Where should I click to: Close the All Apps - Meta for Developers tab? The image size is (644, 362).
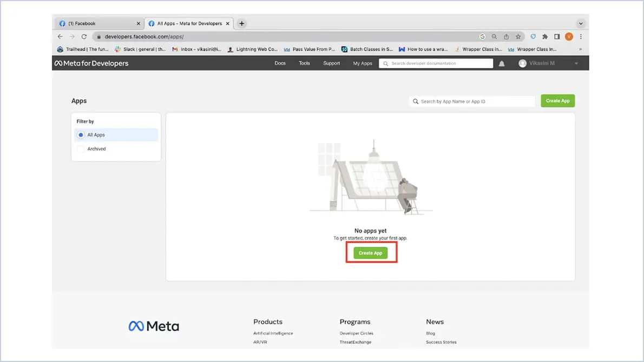227,23
